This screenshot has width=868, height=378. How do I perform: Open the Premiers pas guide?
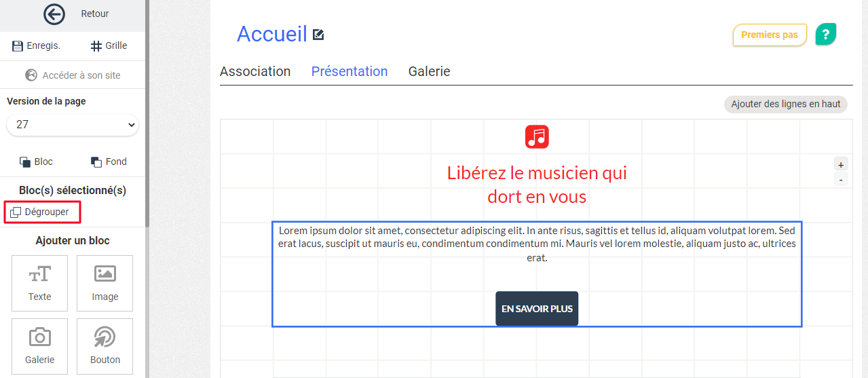click(769, 35)
